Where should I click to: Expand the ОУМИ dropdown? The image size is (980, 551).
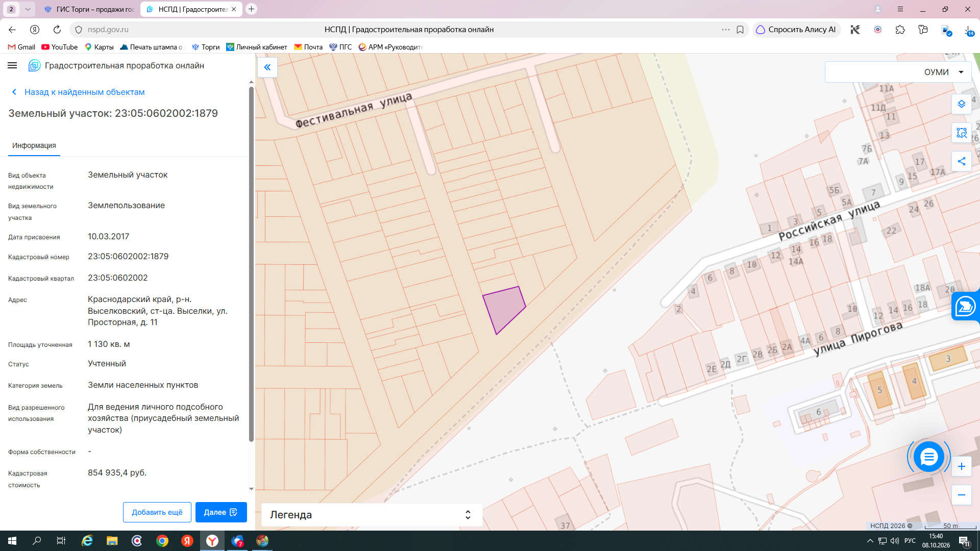coord(898,72)
